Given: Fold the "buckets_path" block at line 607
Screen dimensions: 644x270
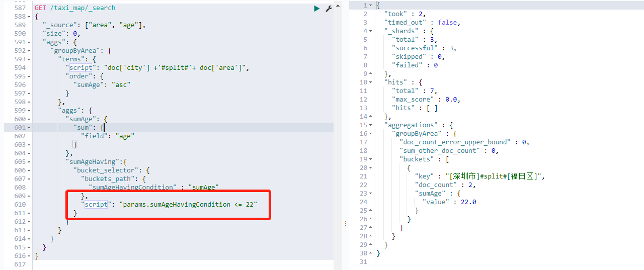Looking at the screenshot, I should pos(28,179).
